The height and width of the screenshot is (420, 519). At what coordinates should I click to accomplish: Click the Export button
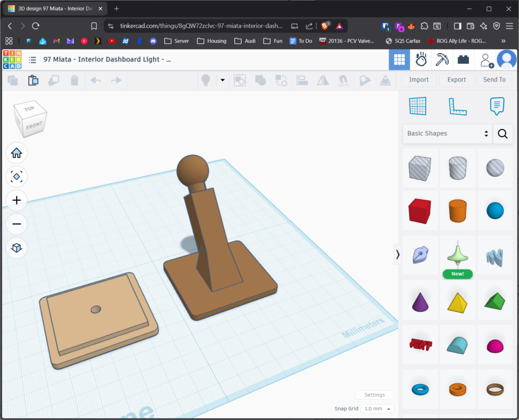456,80
